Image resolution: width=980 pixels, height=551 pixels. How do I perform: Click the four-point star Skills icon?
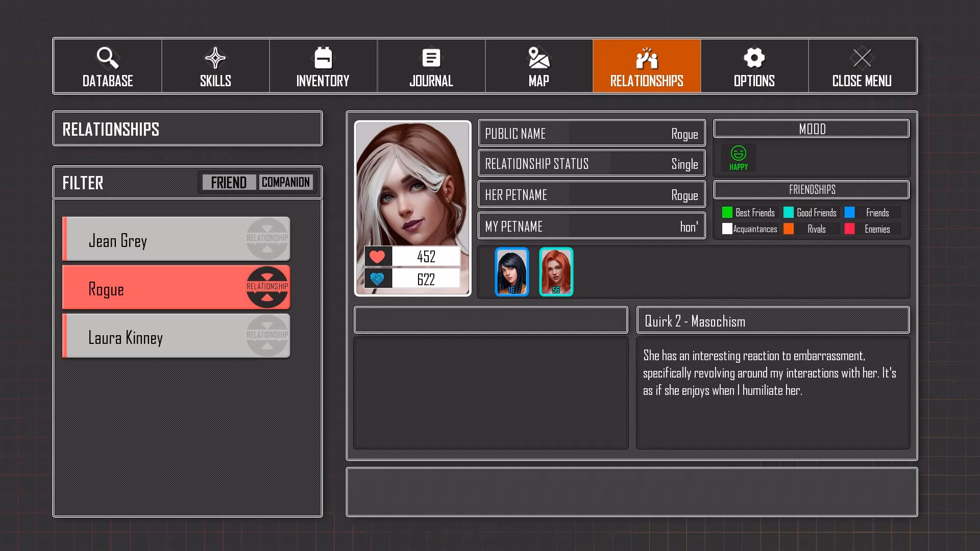click(x=215, y=58)
